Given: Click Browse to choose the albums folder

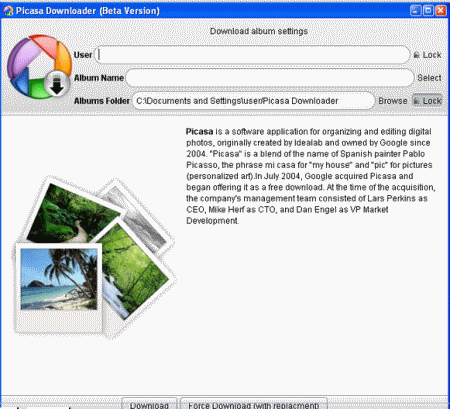Looking at the screenshot, I should click(393, 101).
